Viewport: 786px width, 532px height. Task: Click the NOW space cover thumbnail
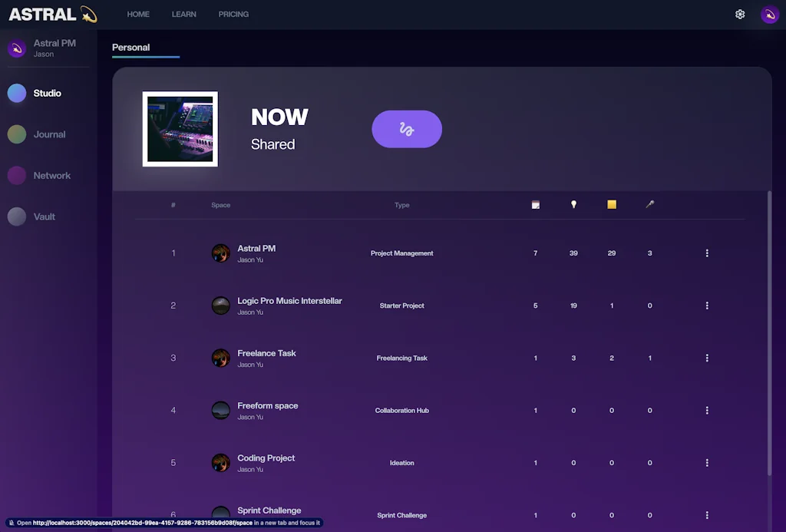tap(180, 129)
